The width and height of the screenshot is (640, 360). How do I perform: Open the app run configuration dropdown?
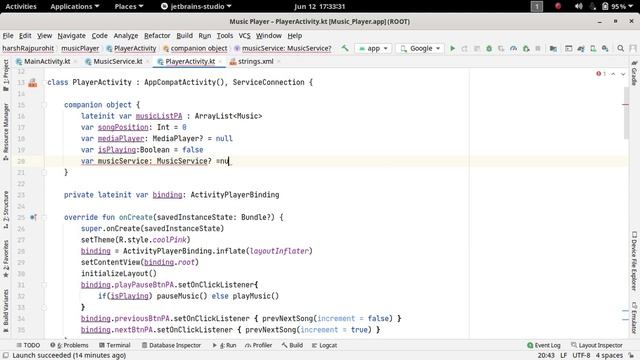pyautogui.click(x=373, y=48)
